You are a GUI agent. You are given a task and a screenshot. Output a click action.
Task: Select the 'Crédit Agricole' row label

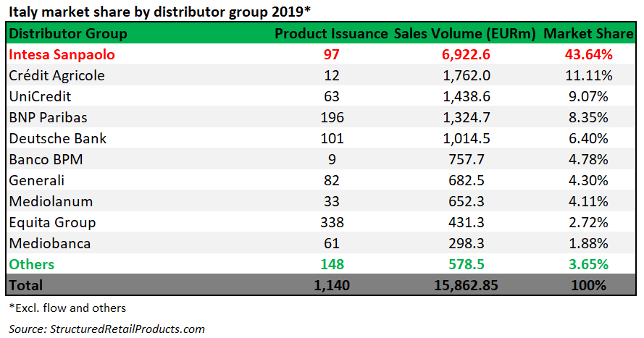(57, 75)
